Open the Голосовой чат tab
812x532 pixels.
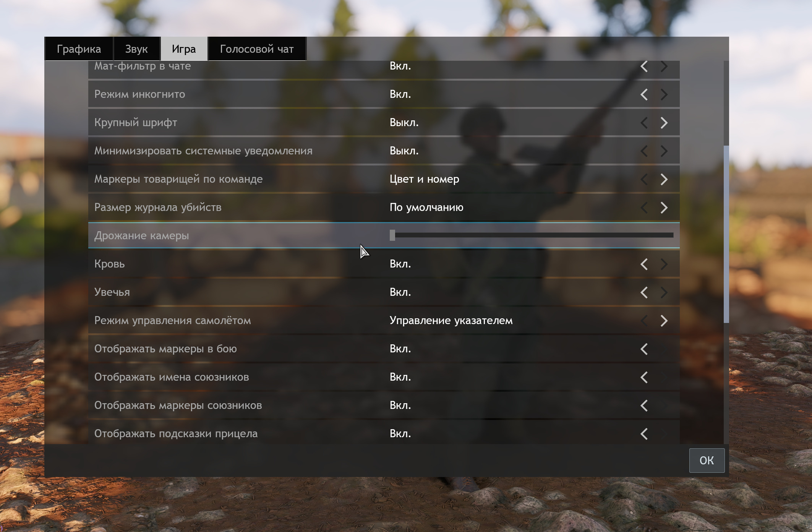(x=257, y=49)
